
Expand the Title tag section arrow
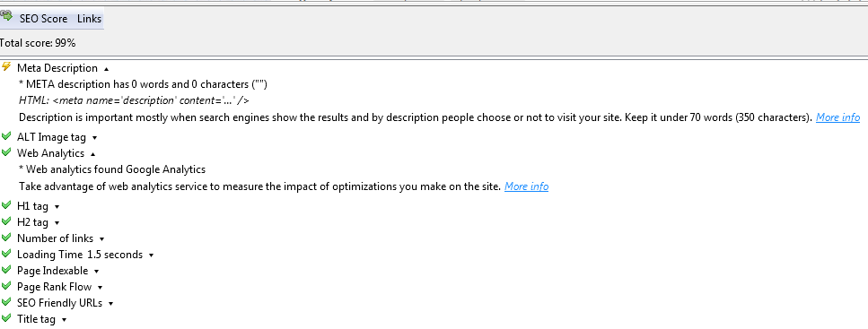point(65,319)
